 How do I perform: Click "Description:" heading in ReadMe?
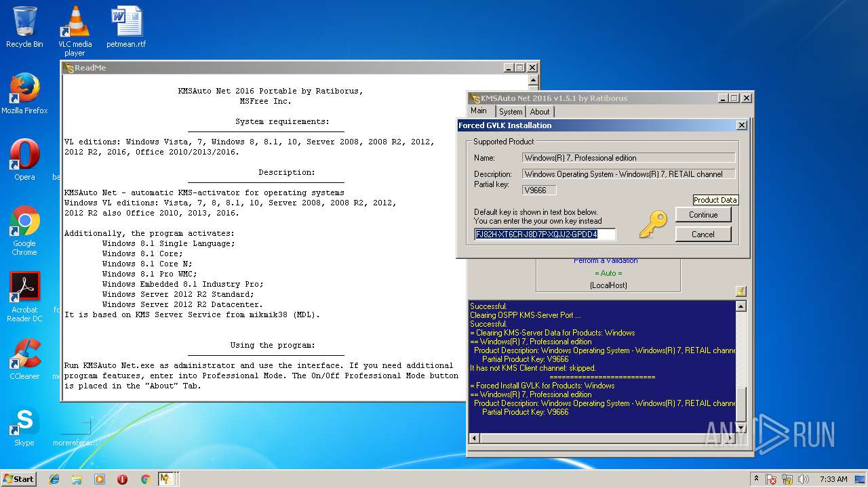coord(287,173)
